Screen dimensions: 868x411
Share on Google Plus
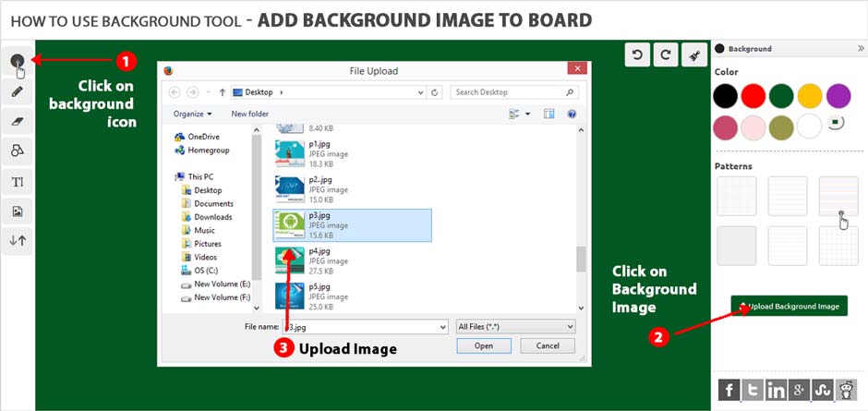[x=800, y=390]
